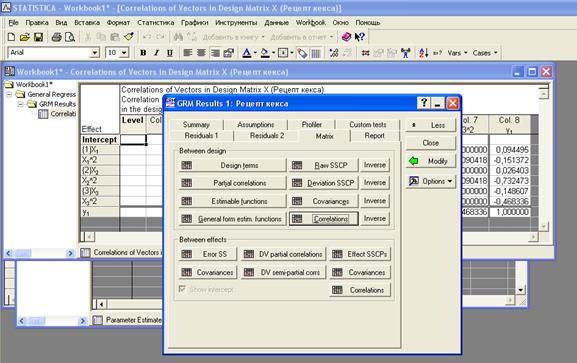Open the STATISTICA help book icon
Viewport: 577px width, 363px height.
coord(346,37)
